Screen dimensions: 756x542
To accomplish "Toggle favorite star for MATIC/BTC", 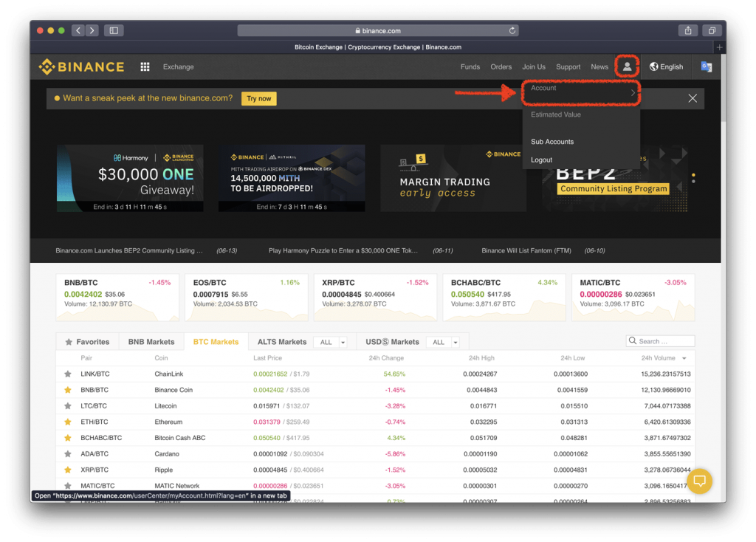I will click(68, 486).
